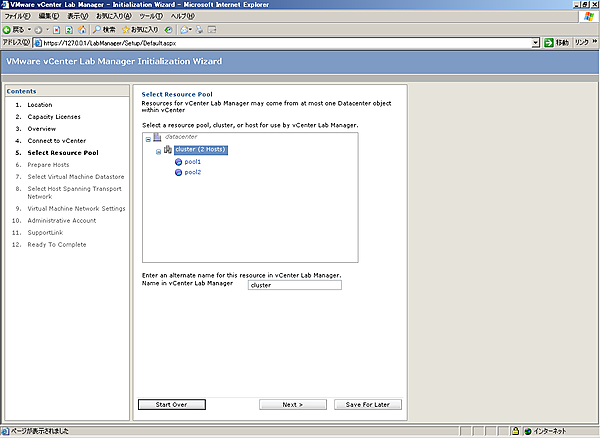600x438 pixels.
Task: Click the datacenter building icon
Action: coord(157,137)
